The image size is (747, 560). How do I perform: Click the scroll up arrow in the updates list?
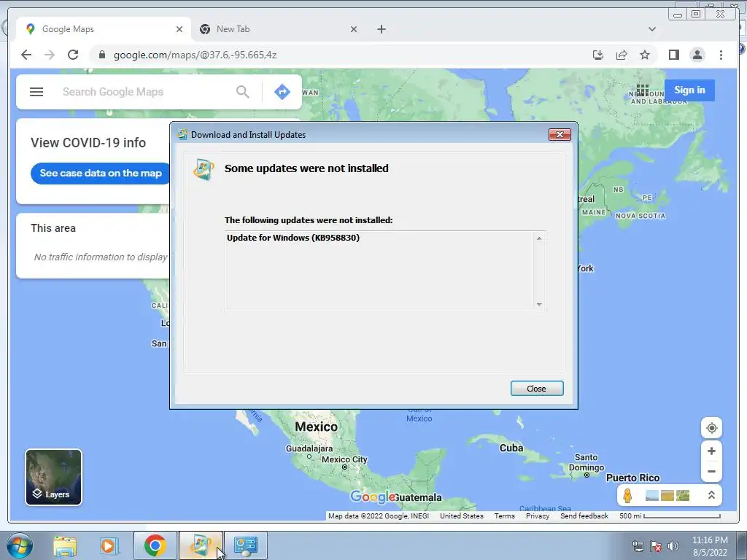pos(539,238)
